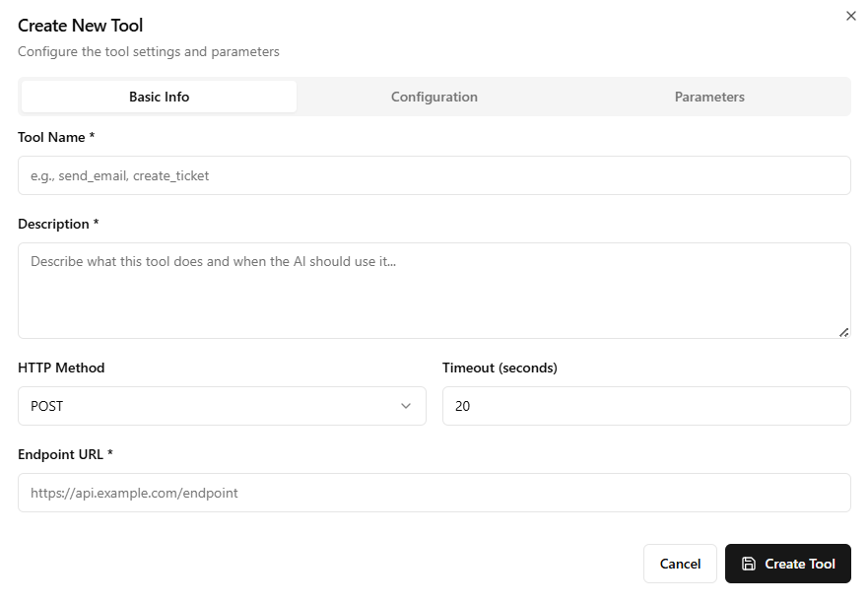Grab the Description textarea resize handle

click(x=843, y=331)
